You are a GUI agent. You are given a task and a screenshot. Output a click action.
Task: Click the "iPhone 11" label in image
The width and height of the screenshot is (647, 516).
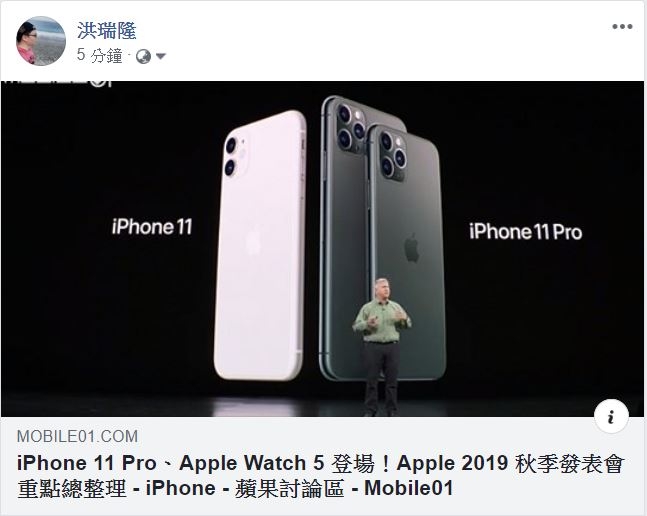coord(152,227)
